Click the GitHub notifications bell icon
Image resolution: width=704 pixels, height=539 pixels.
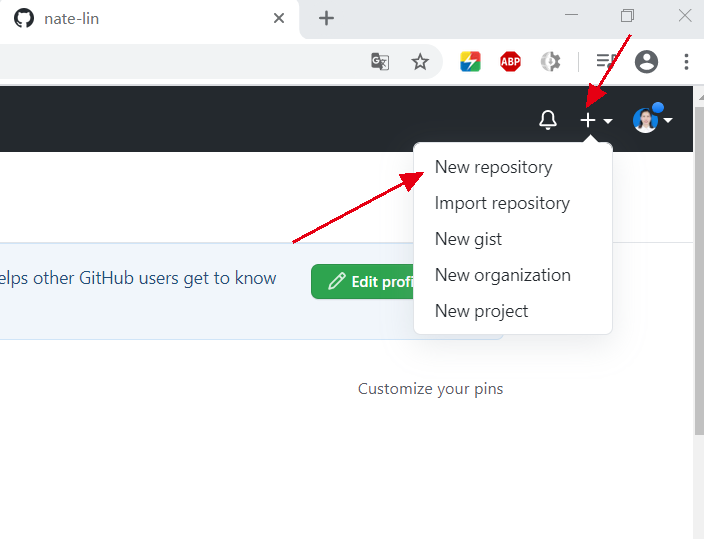click(547, 121)
